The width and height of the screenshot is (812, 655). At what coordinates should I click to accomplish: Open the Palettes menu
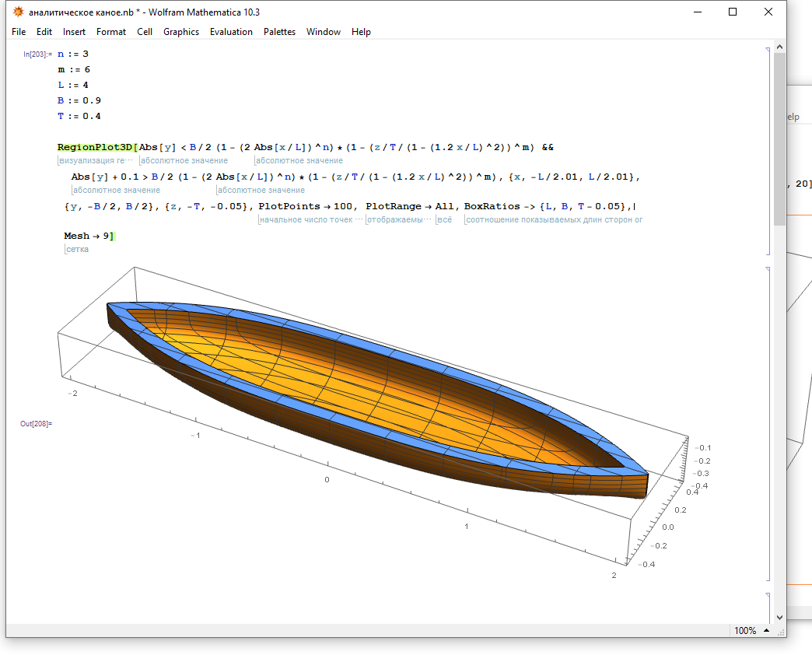(279, 32)
